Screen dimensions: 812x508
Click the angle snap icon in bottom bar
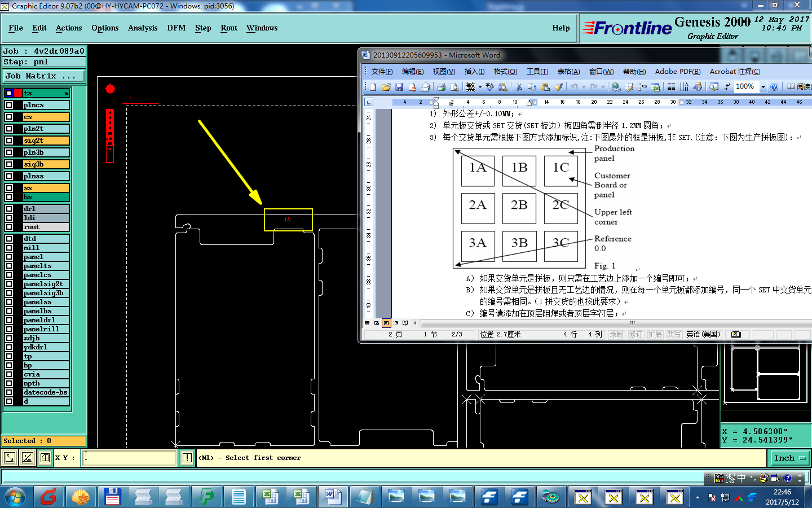(27, 458)
